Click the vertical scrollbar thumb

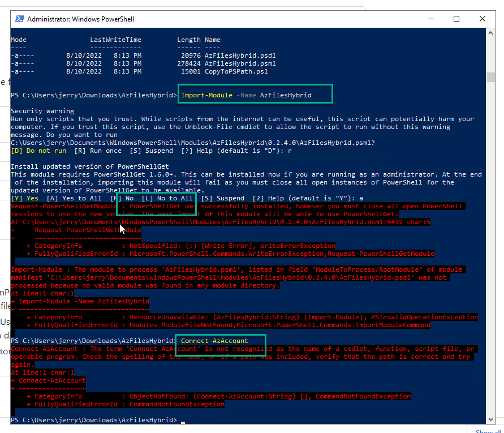[490, 77]
